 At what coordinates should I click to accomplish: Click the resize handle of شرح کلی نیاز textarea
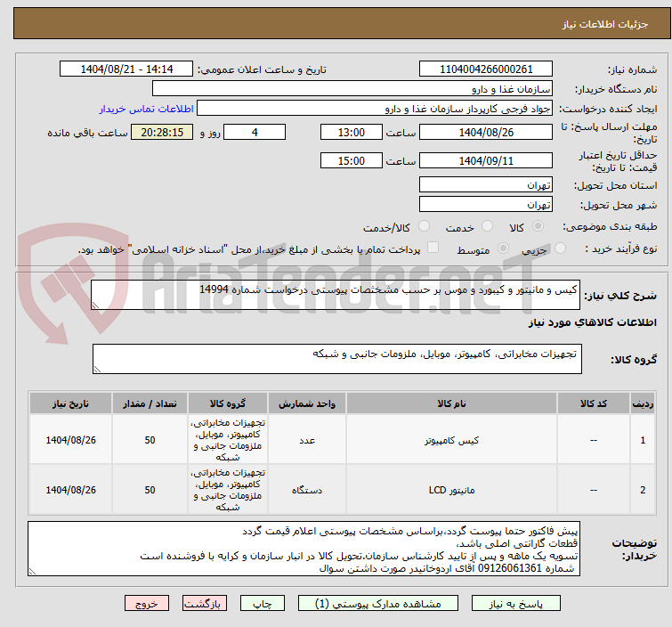coord(95,305)
